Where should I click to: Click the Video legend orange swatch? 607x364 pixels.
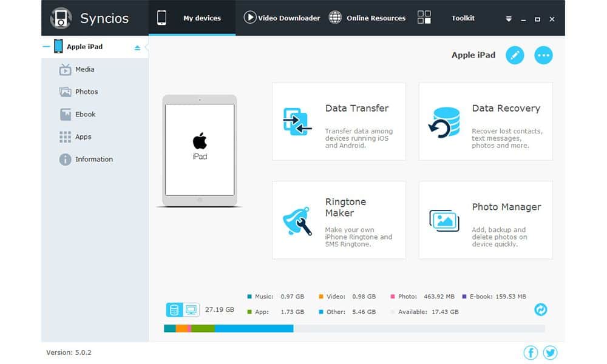point(321,297)
